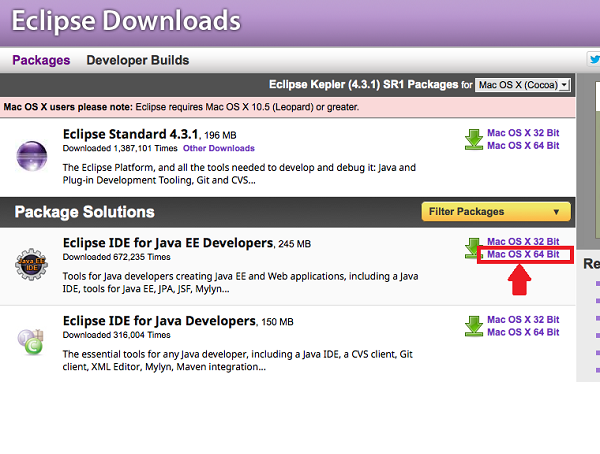Click description starting 'Tools for Java developers creating'
Image resolution: width=600 pixels, height=454 pixels.
tap(240, 283)
